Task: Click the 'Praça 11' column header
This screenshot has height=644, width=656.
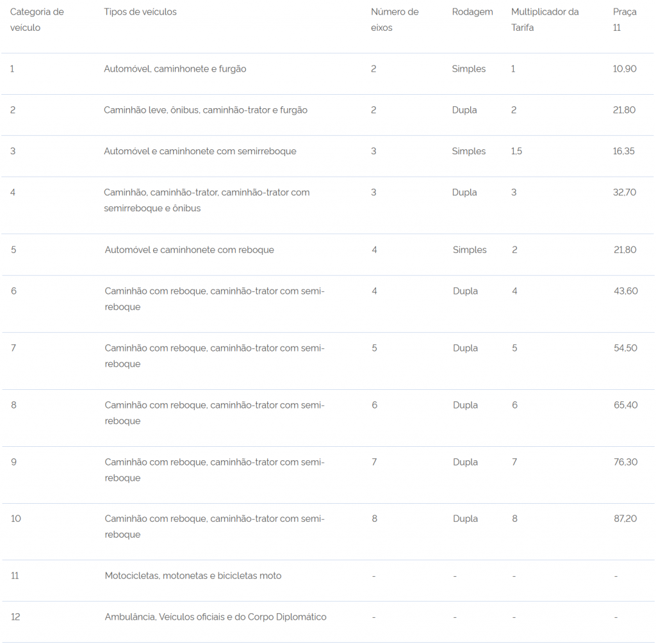Action: point(625,20)
